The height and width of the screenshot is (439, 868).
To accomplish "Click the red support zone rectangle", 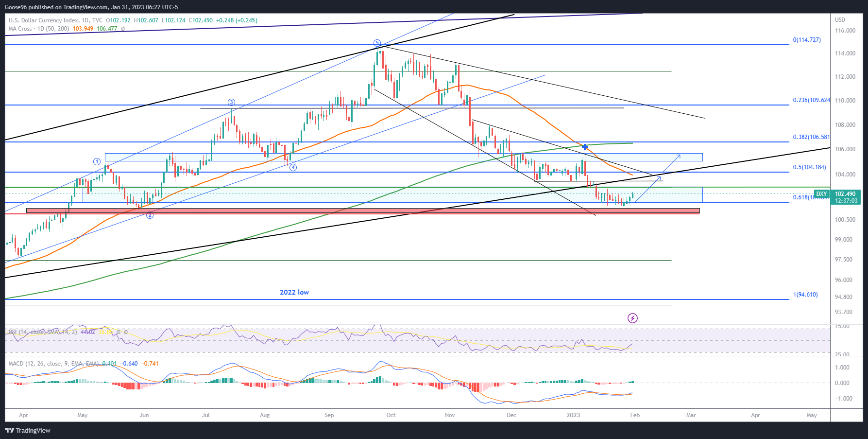I will point(363,211).
